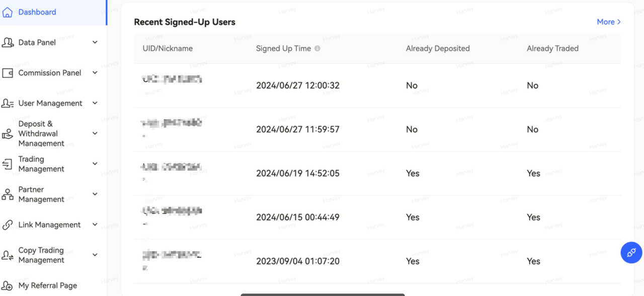Click the Partner Management hierarchy icon

coord(8,194)
